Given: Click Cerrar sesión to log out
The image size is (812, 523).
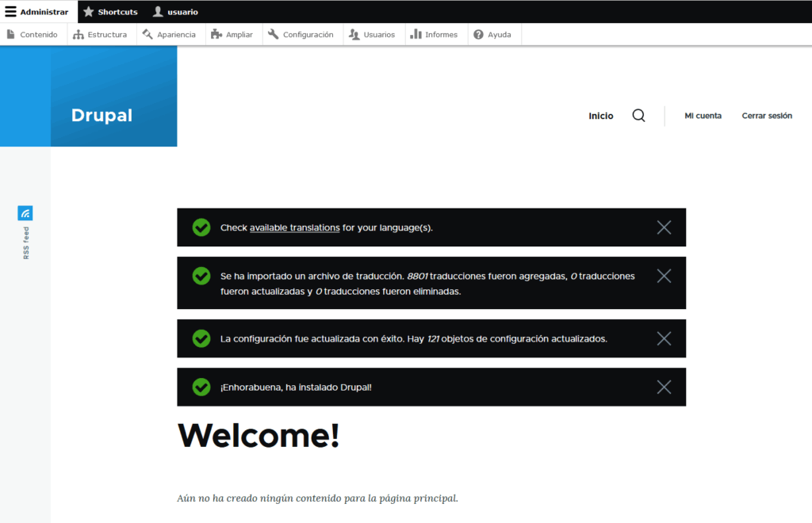Looking at the screenshot, I should pyautogui.click(x=766, y=116).
